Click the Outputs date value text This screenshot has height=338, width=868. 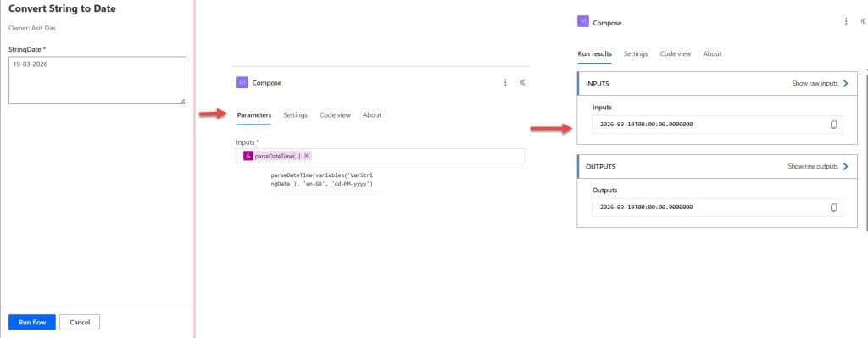(646, 208)
